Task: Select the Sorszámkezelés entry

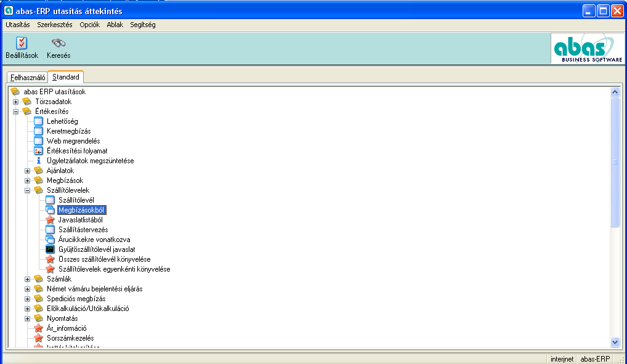Action: coord(70,338)
